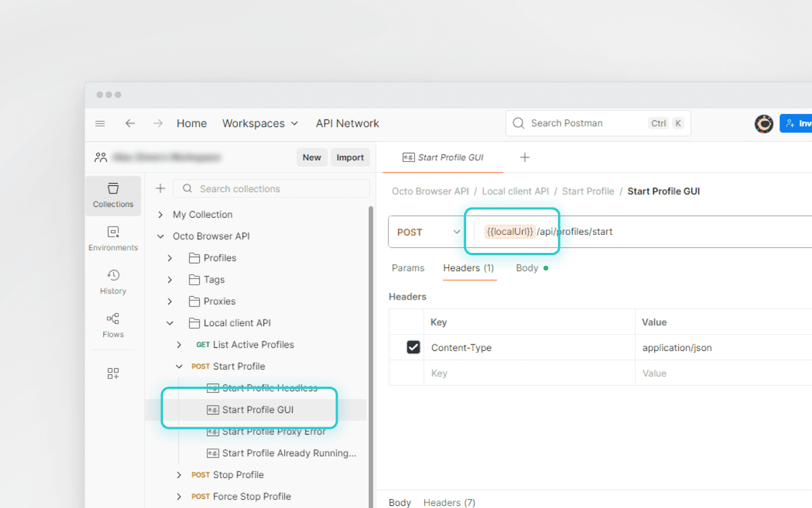Open API Network
The width and height of the screenshot is (812, 508).
coord(347,123)
